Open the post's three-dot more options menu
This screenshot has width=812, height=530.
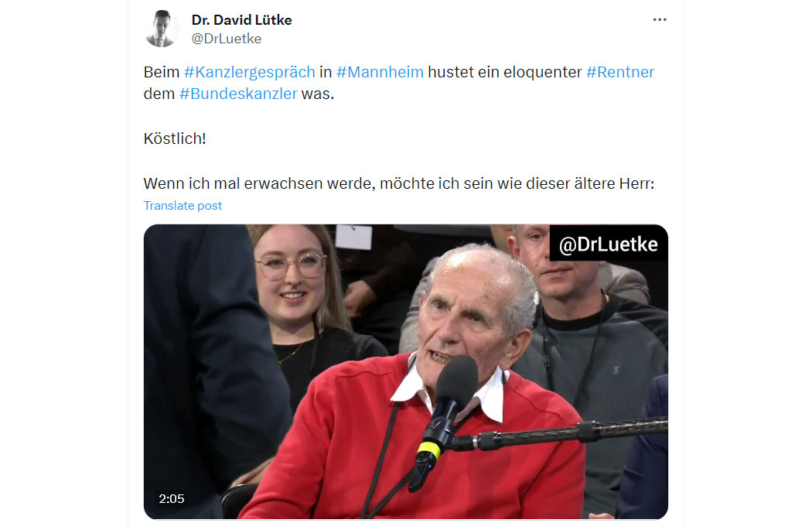[x=659, y=19]
